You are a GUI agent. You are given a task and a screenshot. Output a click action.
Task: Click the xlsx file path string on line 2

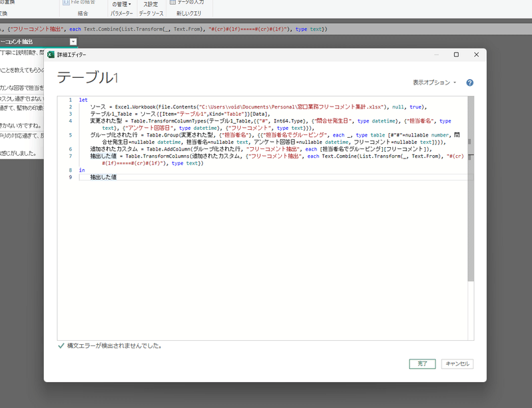293,107
